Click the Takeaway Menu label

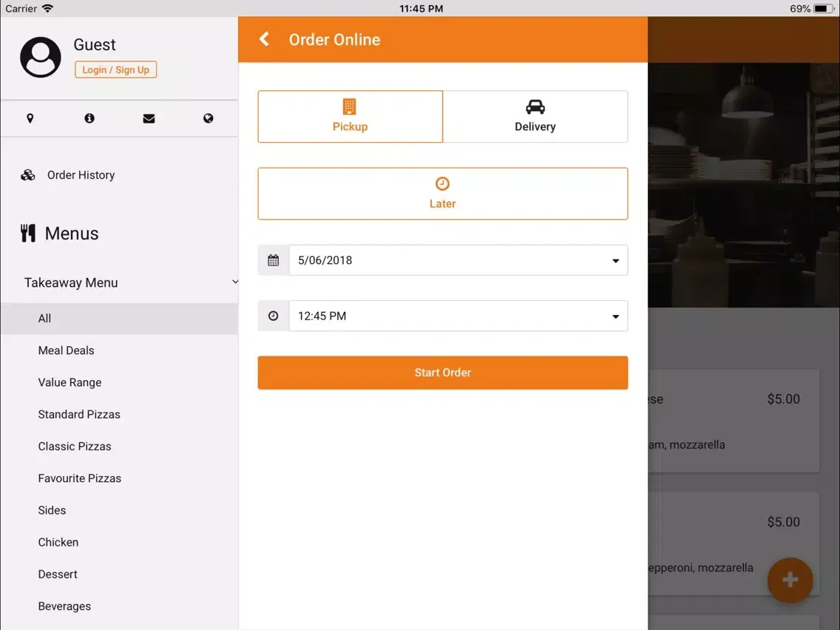71,283
